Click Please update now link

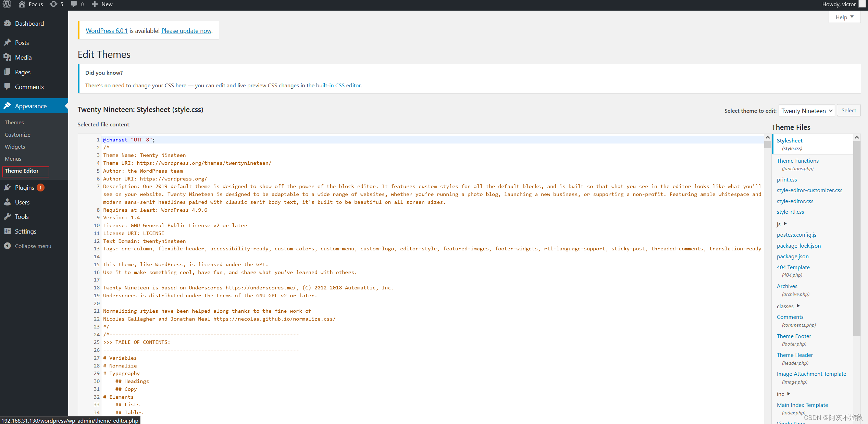pyautogui.click(x=186, y=30)
